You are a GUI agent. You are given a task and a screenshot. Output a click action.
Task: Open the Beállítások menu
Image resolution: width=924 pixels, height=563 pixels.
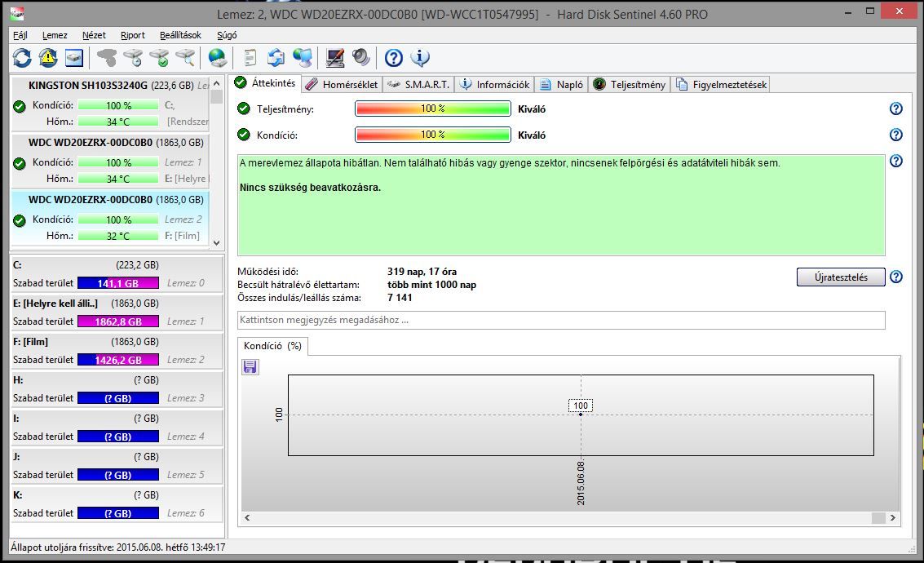click(x=180, y=35)
